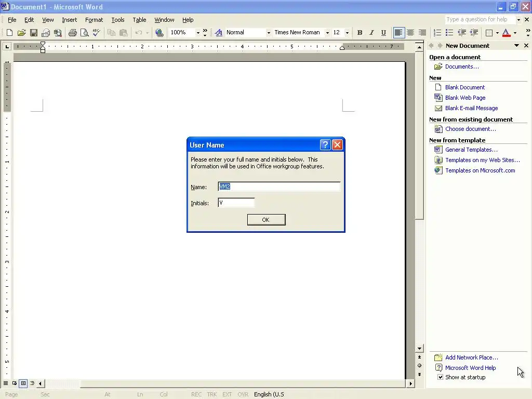Uncheck Show at startup checkbox
Image resolution: width=532 pixels, height=399 pixels.
click(x=440, y=377)
